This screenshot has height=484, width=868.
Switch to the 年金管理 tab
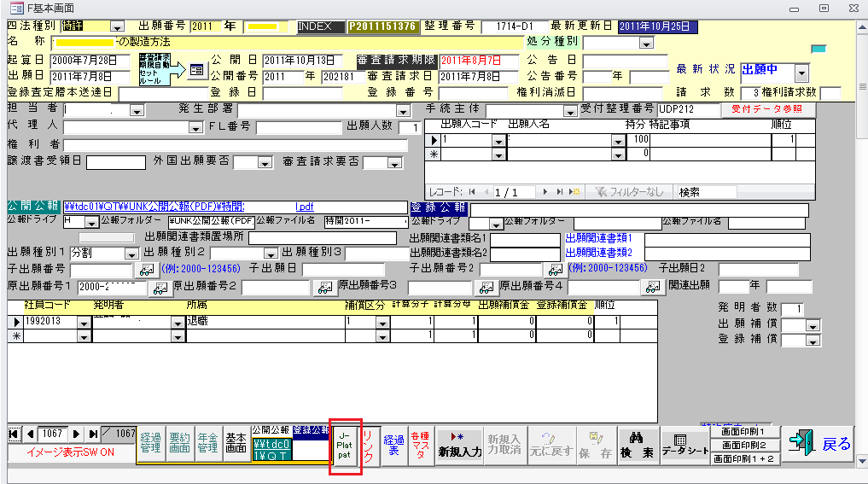point(208,442)
